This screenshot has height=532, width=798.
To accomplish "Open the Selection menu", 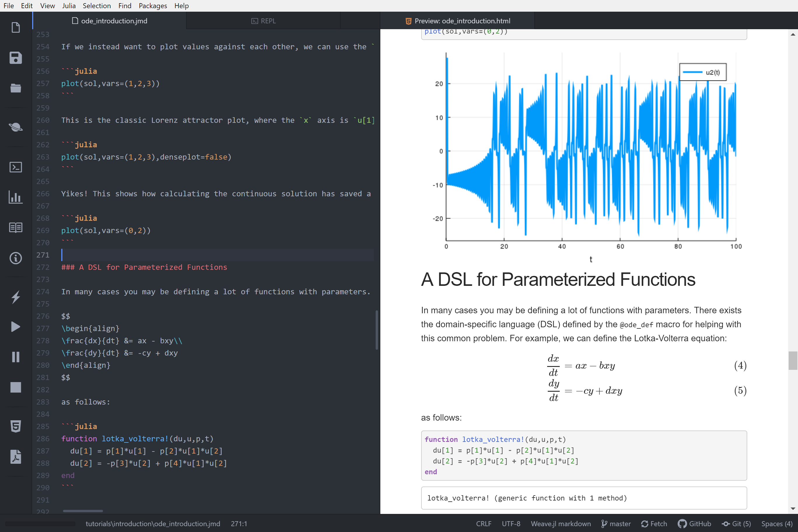I will click(97, 6).
